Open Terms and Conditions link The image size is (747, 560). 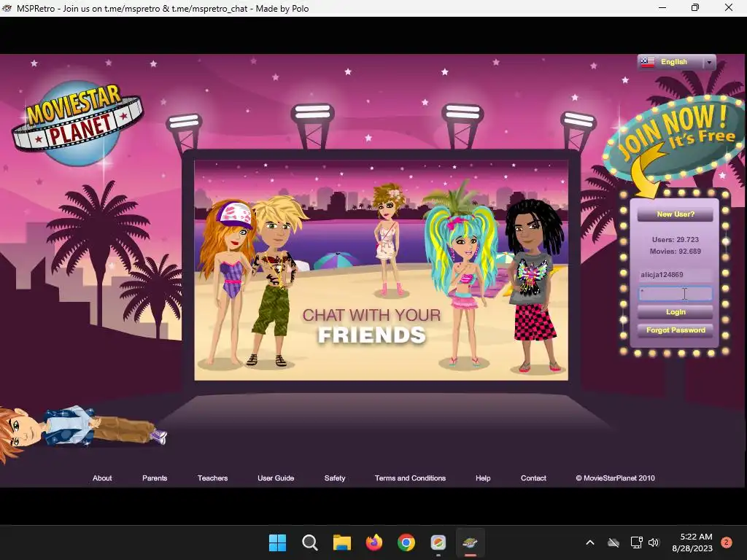coord(410,478)
